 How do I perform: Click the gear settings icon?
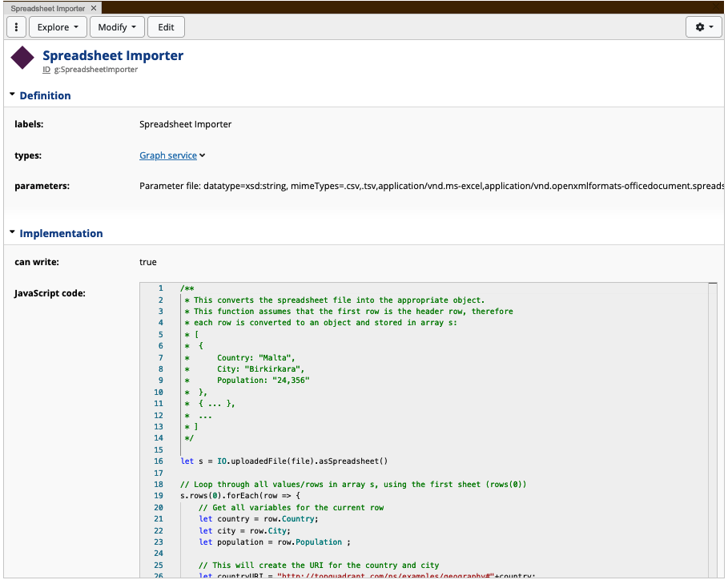pyautogui.click(x=698, y=26)
